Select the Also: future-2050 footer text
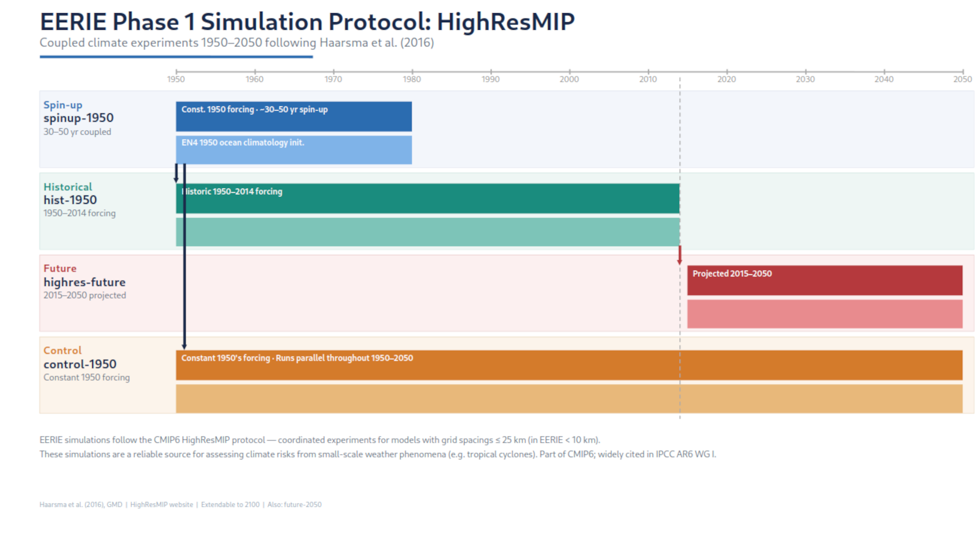The height and width of the screenshot is (550, 980). [295, 505]
